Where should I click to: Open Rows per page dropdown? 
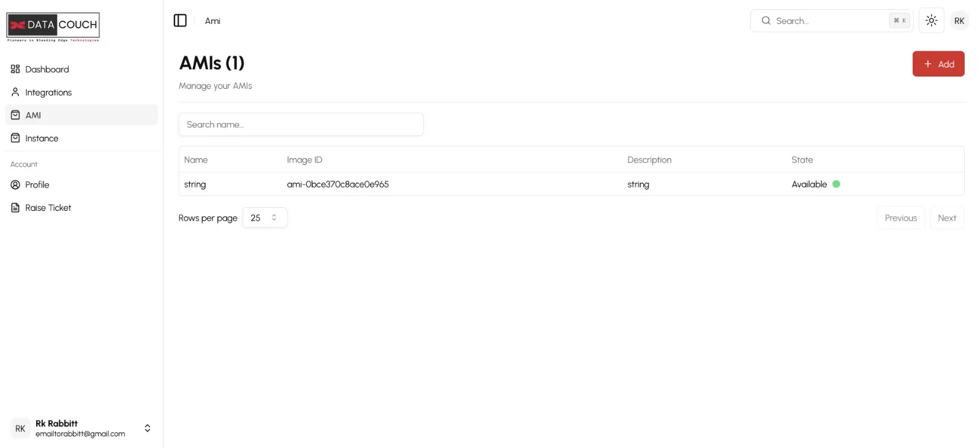click(x=265, y=218)
